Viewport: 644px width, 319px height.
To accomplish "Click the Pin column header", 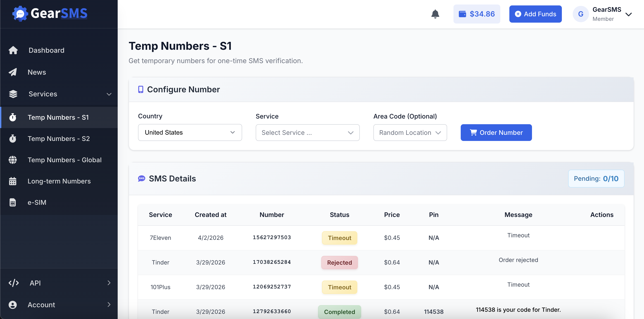I will (434, 215).
